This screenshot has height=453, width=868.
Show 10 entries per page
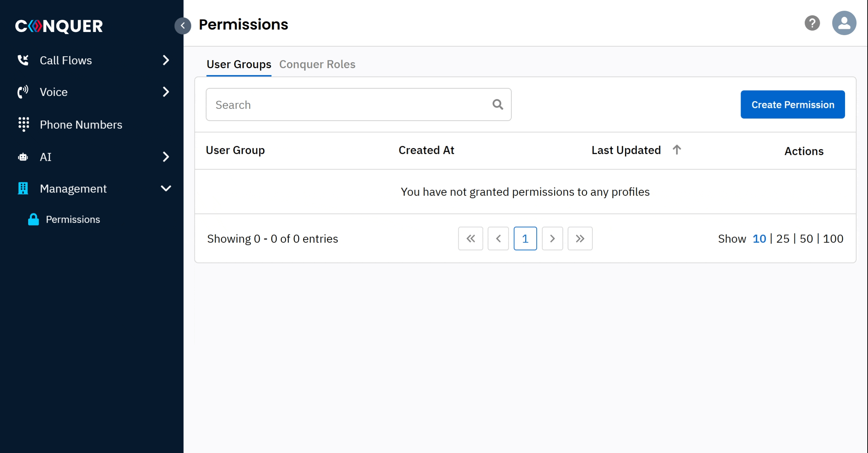[x=759, y=239]
